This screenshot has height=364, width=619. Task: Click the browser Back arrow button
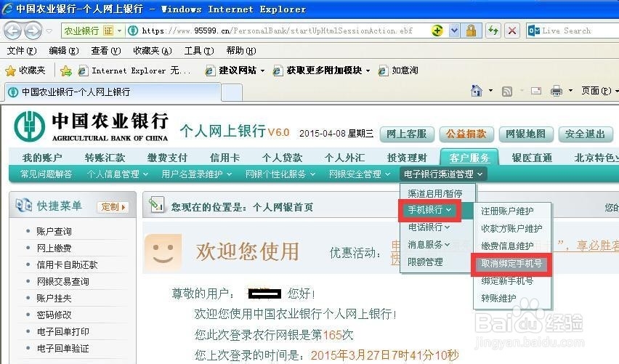(12, 31)
